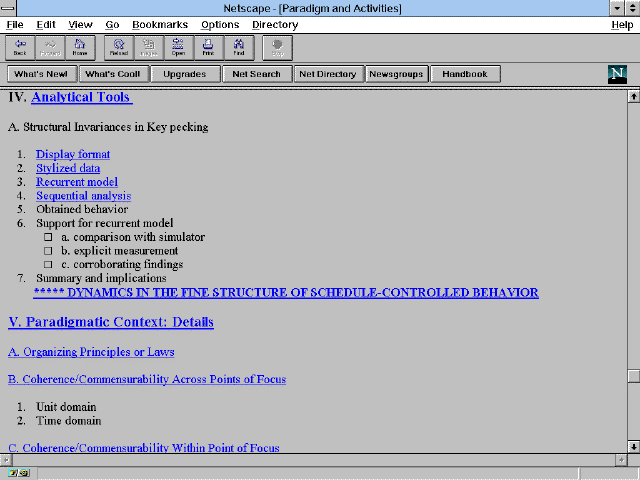Click the Stop toolbar icon
Viewport: 640px width, 480px height.
point(278,48)
